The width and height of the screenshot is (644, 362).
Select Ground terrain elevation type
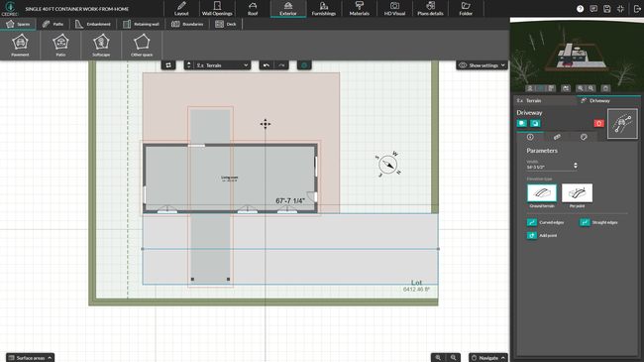click(x=542, y=193)
